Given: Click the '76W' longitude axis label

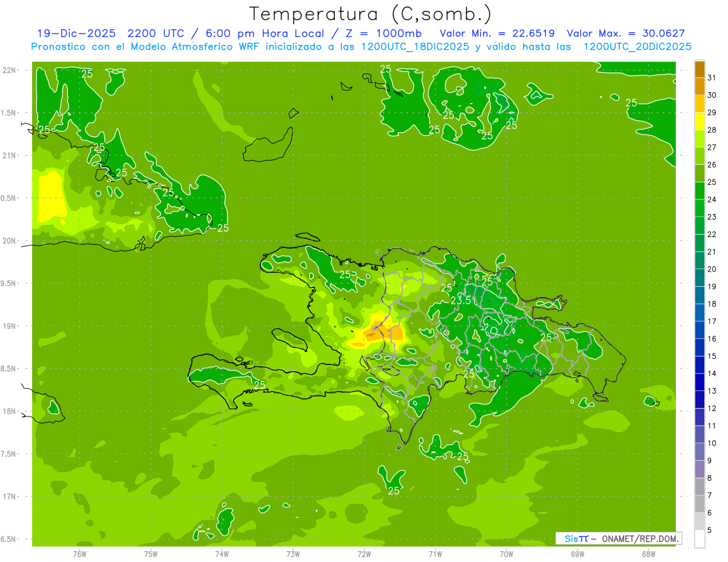Looking at the screenshot, I should point(79,554).
